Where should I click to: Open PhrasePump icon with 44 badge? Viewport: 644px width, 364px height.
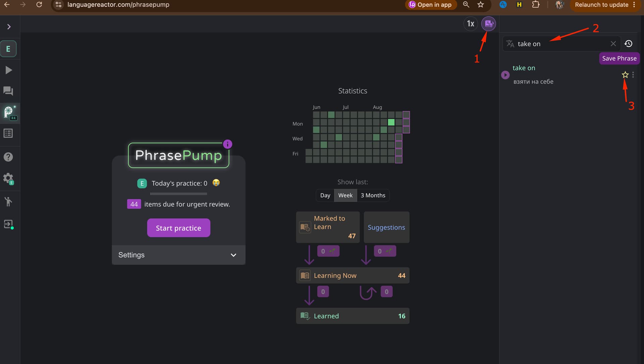[9, 113]
